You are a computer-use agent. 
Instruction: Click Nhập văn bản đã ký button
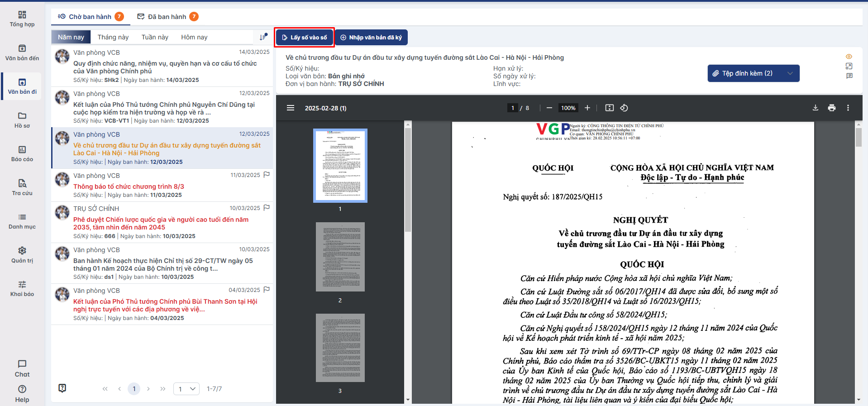[371, 38]
